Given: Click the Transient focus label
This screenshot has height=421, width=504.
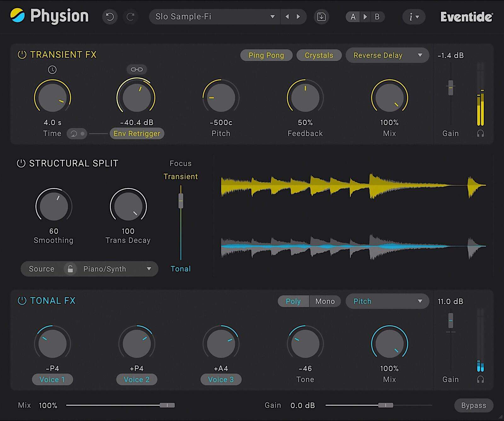Looking at the screenshot, I should [x=180, y=176].
